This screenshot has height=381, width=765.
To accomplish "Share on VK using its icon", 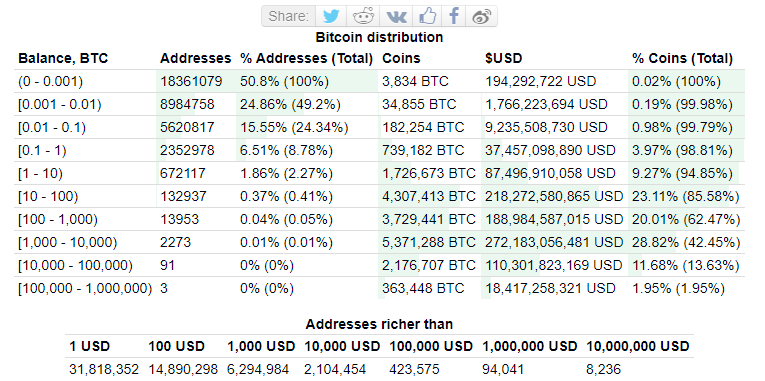I will (x=396, y=16).
